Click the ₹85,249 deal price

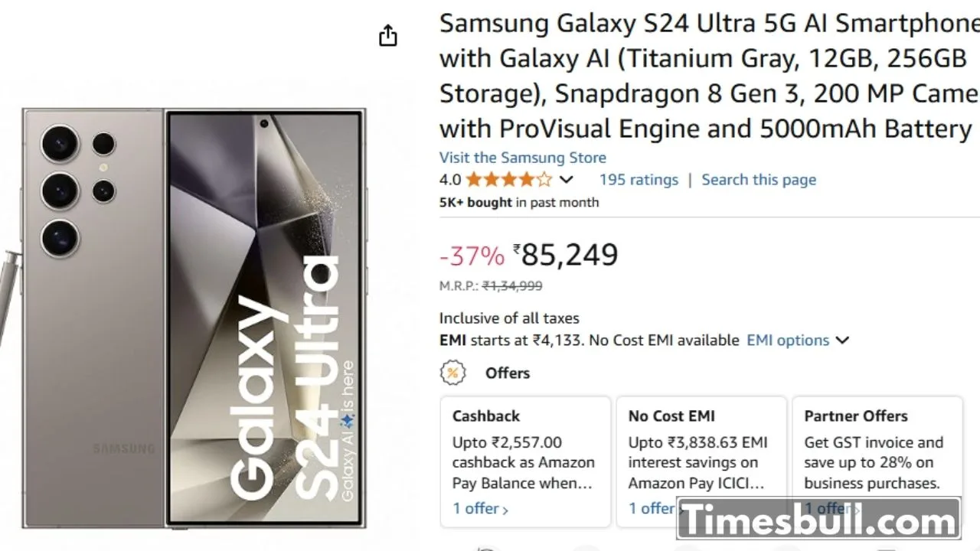pos(569,255)
